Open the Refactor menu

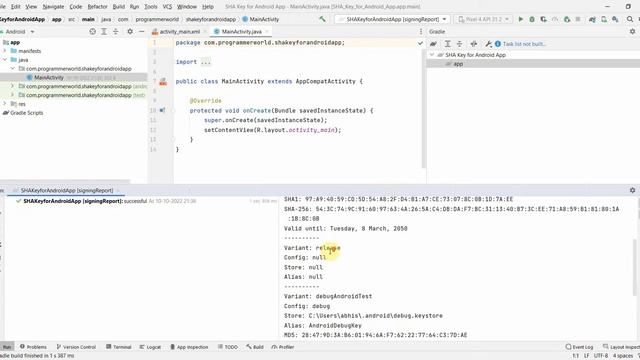(97, 7)
